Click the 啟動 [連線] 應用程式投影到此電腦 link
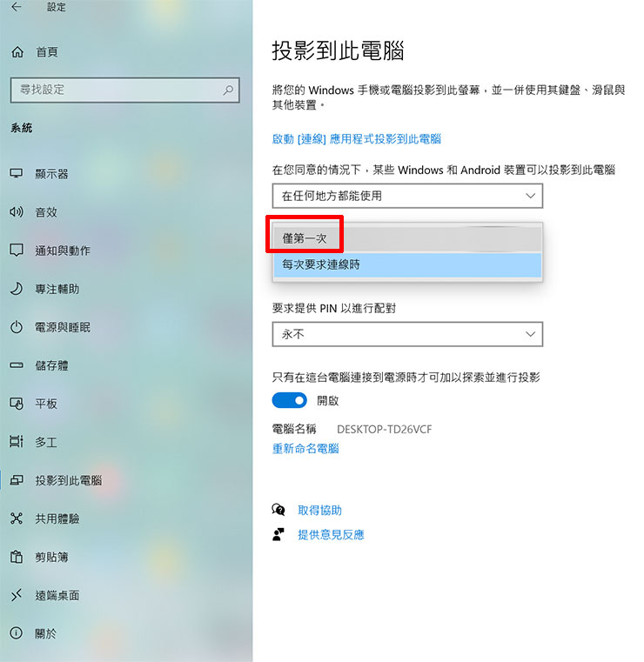 coord(357,139)
